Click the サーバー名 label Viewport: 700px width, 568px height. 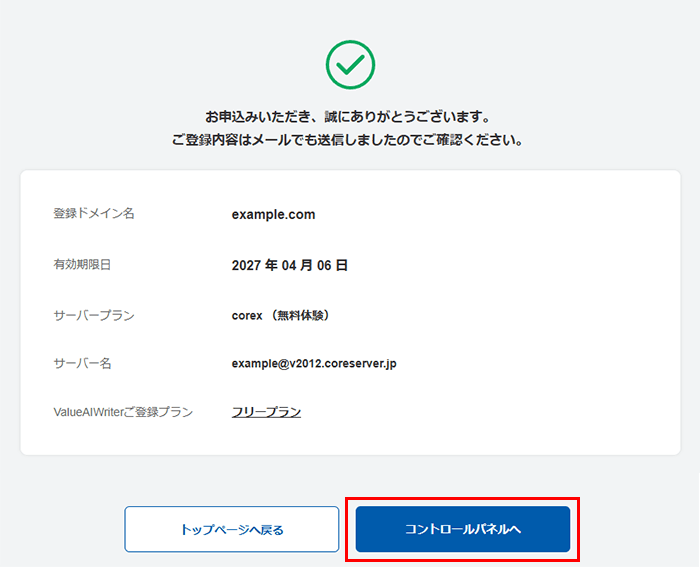pos(81,363)
